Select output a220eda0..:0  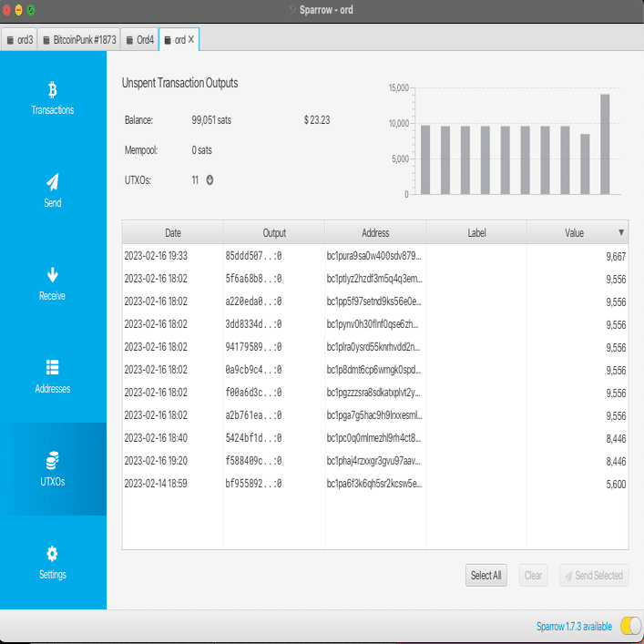253,302
